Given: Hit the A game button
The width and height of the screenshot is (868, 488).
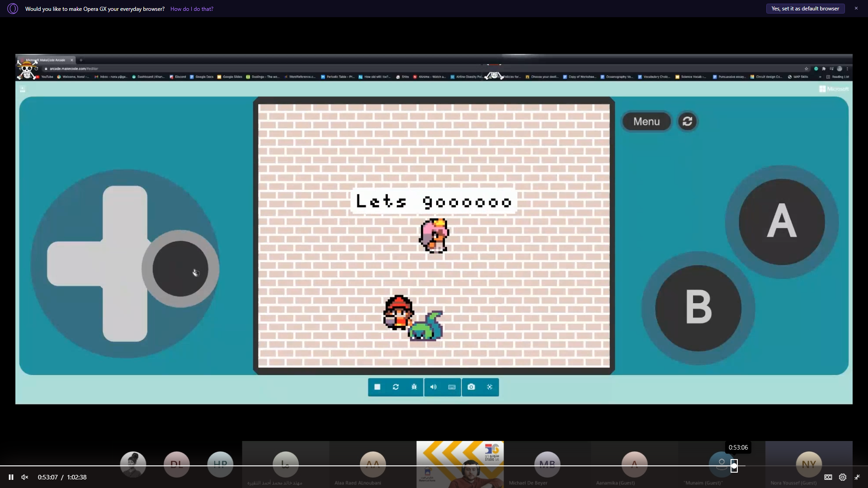Looking at the screenshot, I should click(782, 222).
